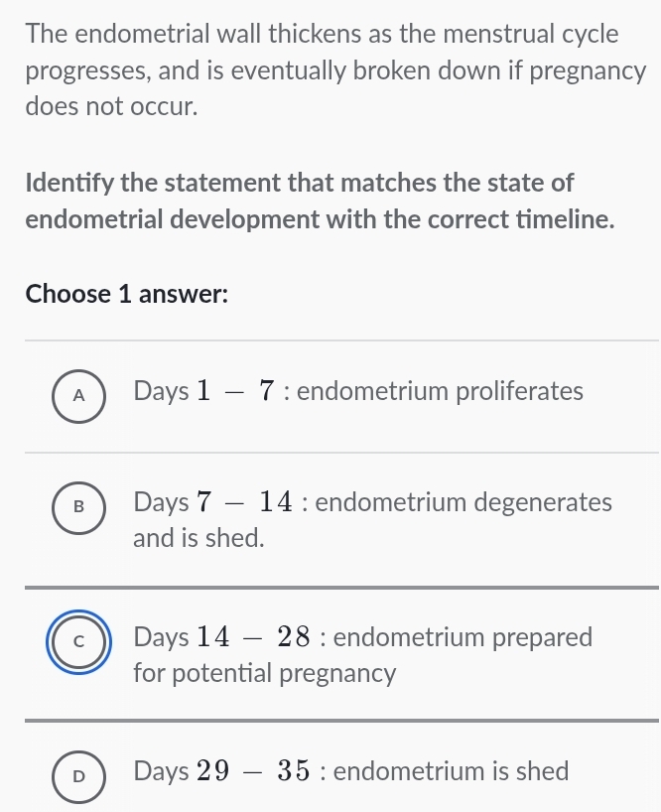Click the introductory paragraph about endometrial wall
Image resolution: width=661 pixels, height=812 pixels.
(x=328, y=69)
